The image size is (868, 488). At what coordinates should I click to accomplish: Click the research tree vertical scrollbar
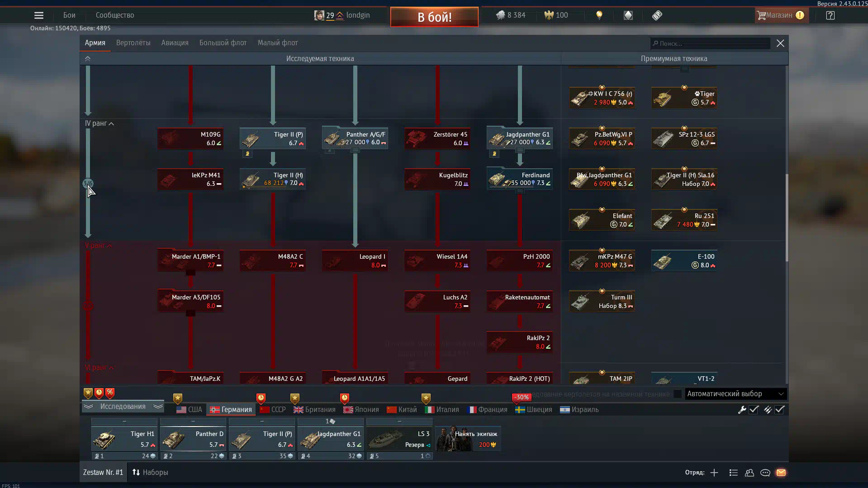pyautogui.click(x=787, y=217)
